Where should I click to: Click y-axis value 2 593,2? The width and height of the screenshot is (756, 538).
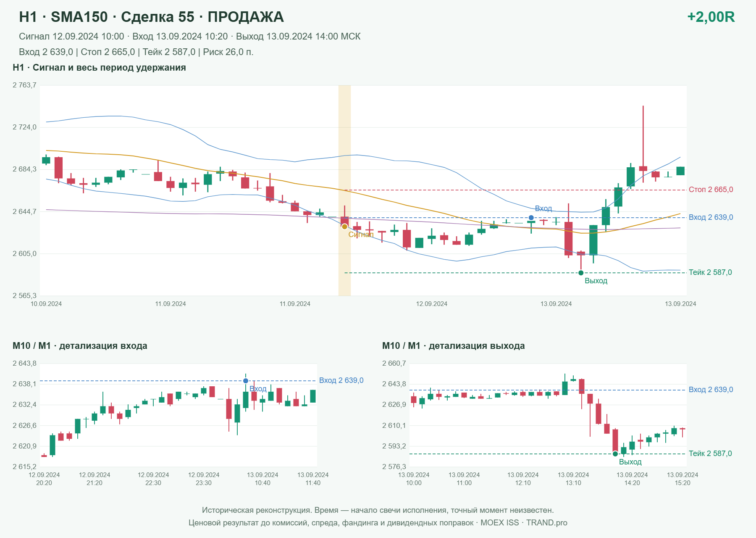(394, 446)
